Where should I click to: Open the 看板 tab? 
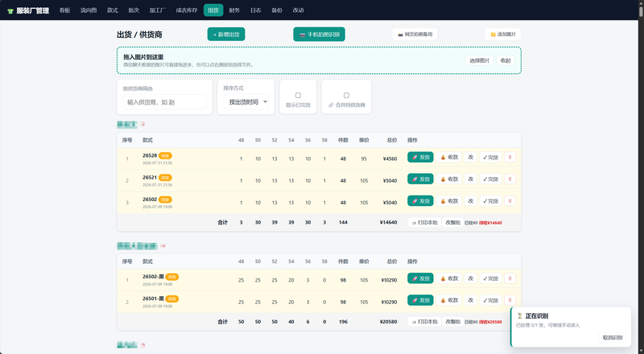(x=65, y=10)
